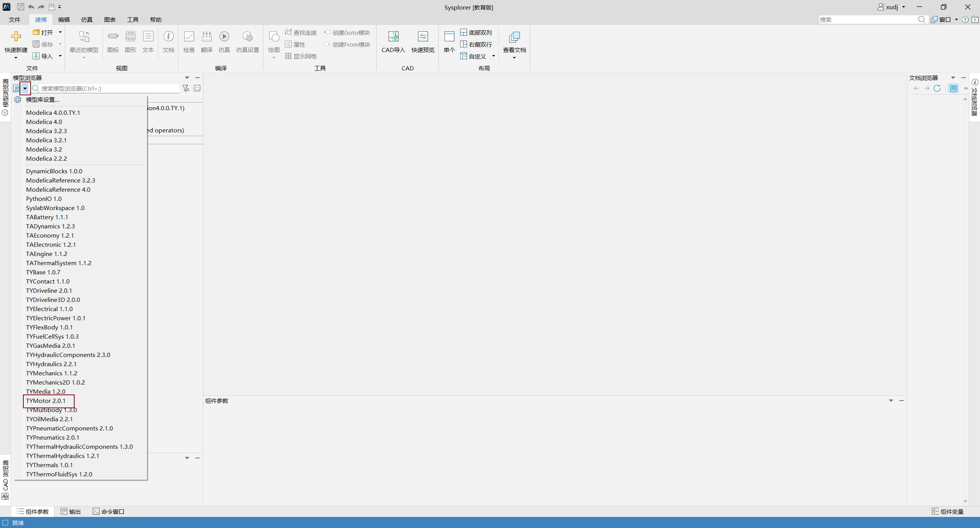Screen dimensions: 980x528
Task: Expand the 文档浏览器 panel options arrow
Action: [x=953, y=78]
